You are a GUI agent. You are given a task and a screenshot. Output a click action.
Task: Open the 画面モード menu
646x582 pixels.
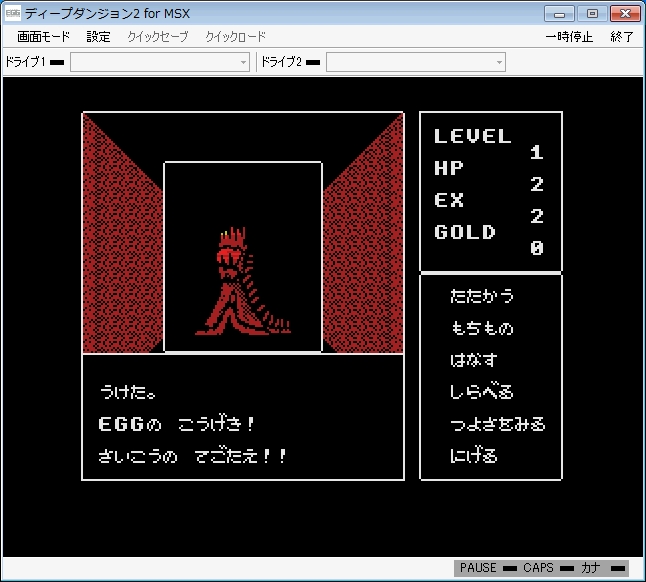click(x=44, y=37)
